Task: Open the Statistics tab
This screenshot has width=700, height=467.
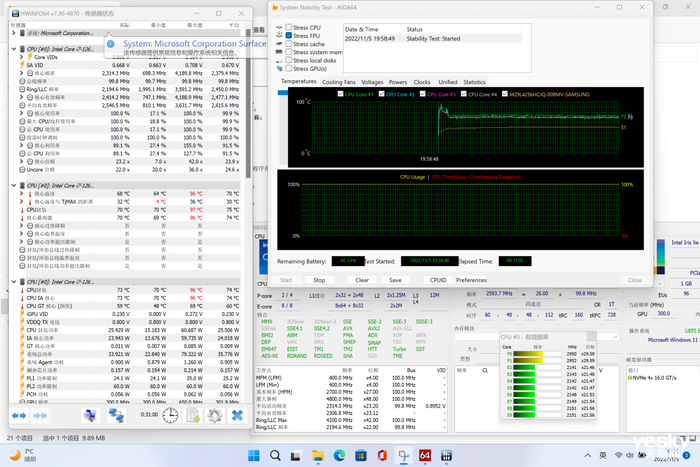Action: pyautogui.click(x=474, y=82)
